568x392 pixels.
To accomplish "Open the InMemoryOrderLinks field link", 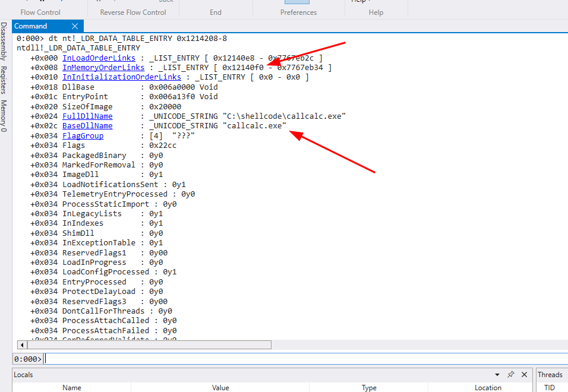I will click(103, 68).
